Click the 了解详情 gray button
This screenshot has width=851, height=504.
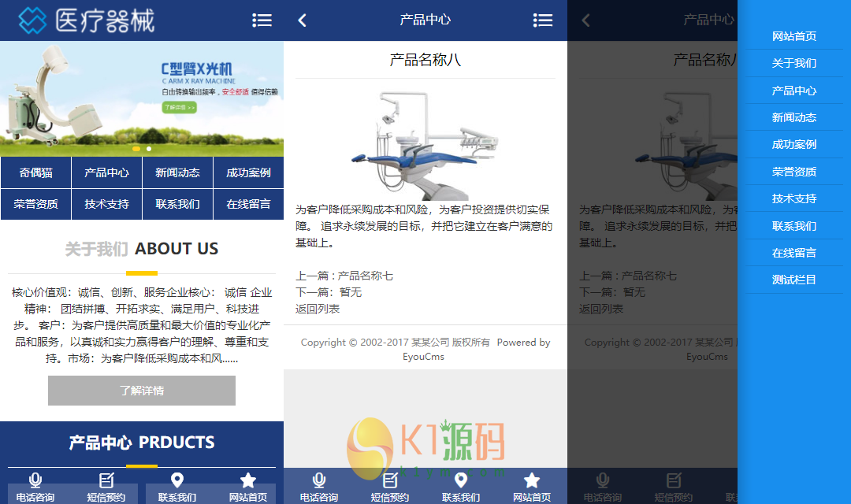click(142, 391)
